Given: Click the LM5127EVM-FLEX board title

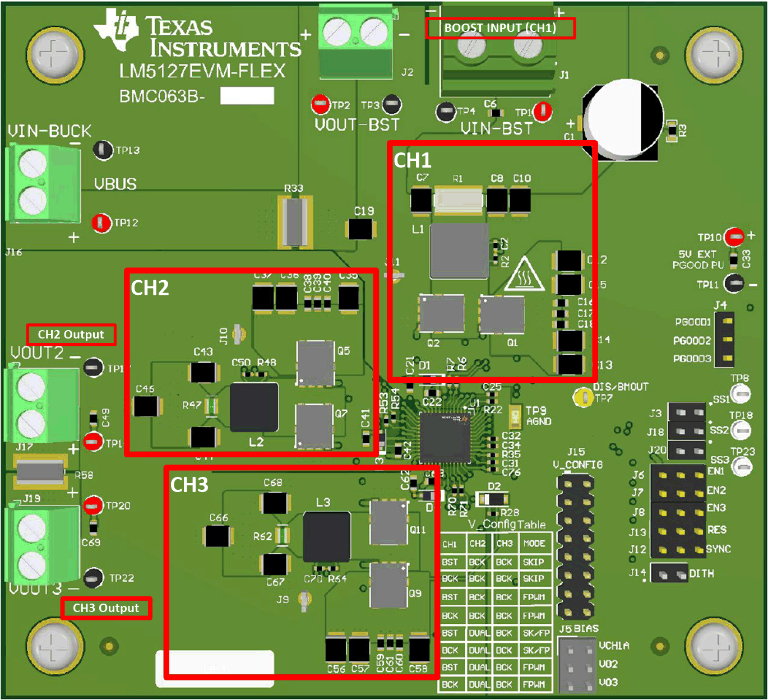Looking at the screenshot, I should click(x=202, y=71).
